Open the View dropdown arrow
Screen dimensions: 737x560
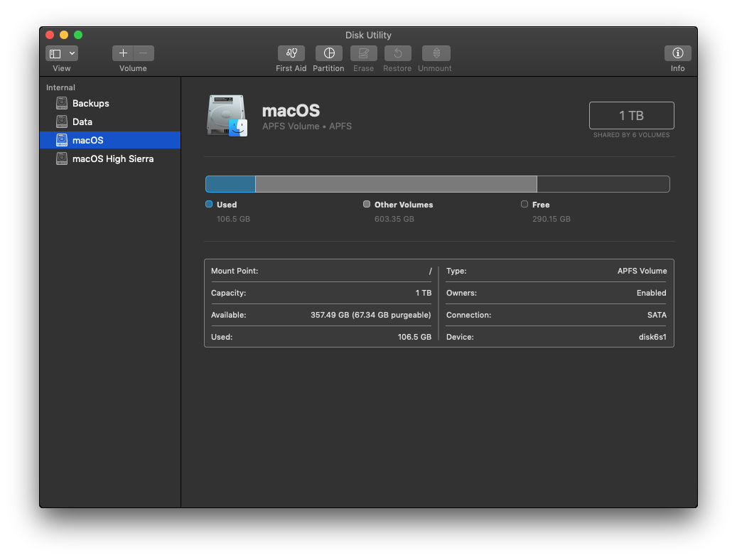click(x=72, y=53)
